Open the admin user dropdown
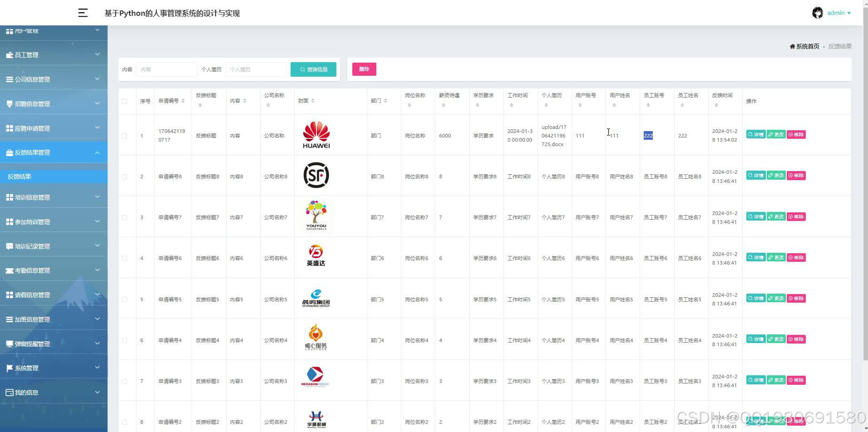 (x=838, y=13)
